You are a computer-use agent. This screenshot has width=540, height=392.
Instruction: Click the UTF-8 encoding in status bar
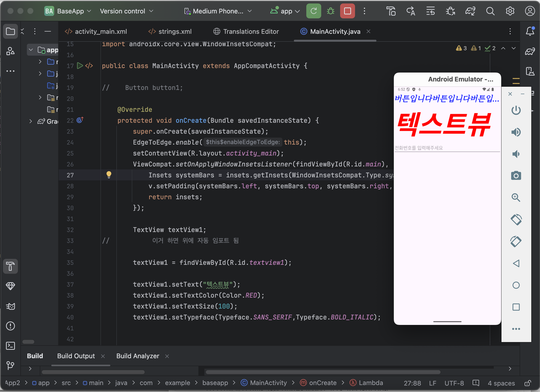tap(454, 383)
